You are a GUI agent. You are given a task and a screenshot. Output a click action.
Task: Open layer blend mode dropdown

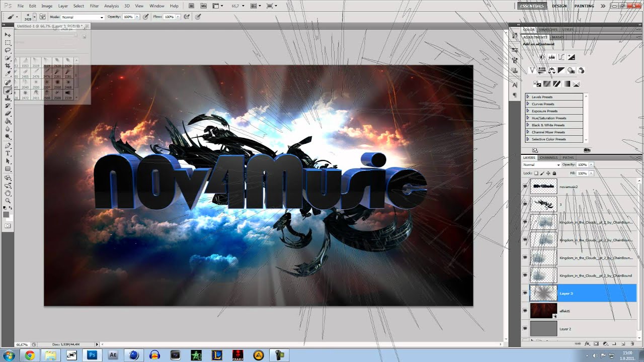click(541, 165)
